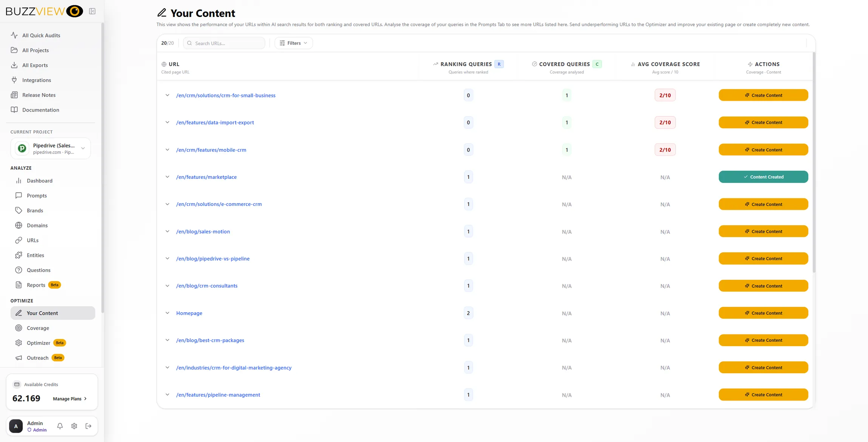Click Manage Plans link
The width and height of the screenshot is (868, 442).
[x=70, y=399]
